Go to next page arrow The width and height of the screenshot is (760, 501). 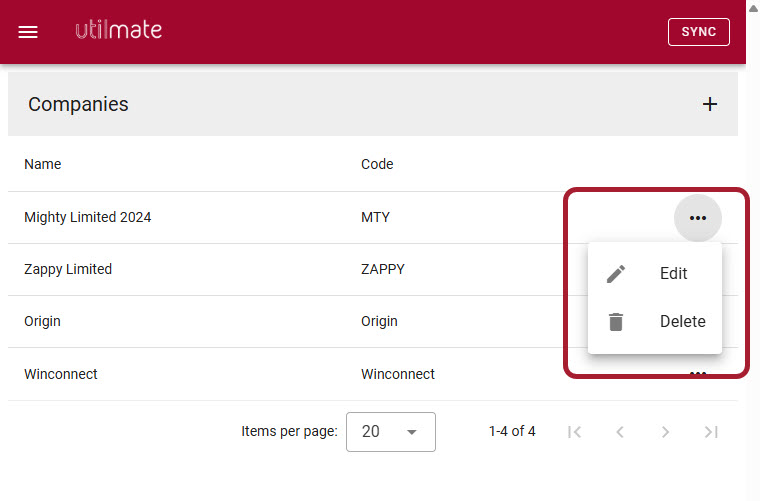point(665,432)
